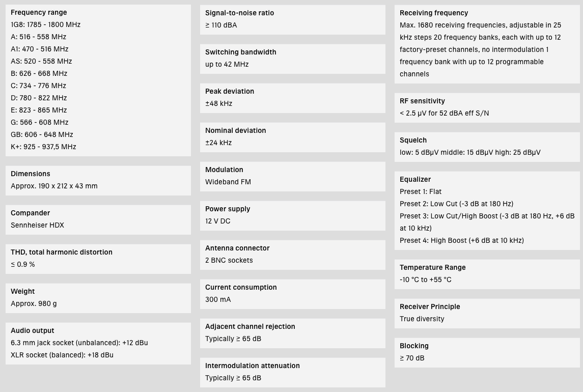Click the Compander Sennheiser HDX entry
Image resolution: width=583 pixels, height=392 pixels.
coord(38,225)
